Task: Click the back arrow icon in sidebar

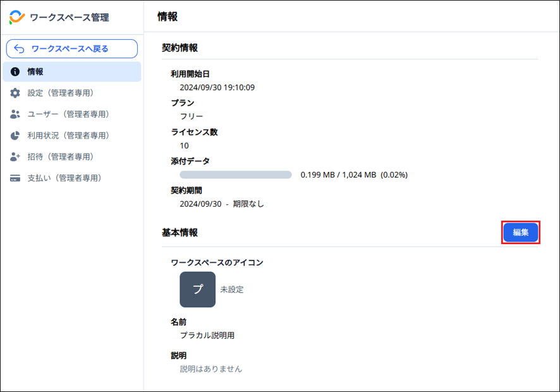Action: click(x=20, y=49)
